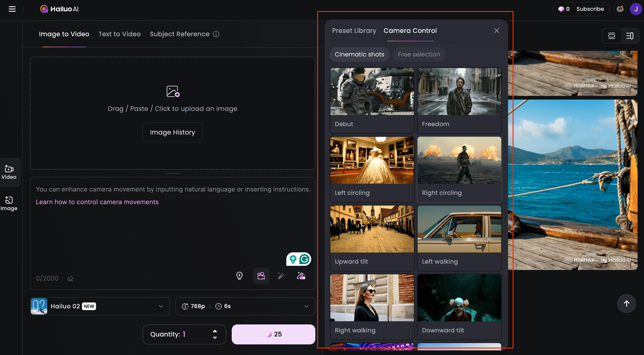The image size is (644, 355).
Task: Select Image in the left sidebar
Action: coord(9,204)
